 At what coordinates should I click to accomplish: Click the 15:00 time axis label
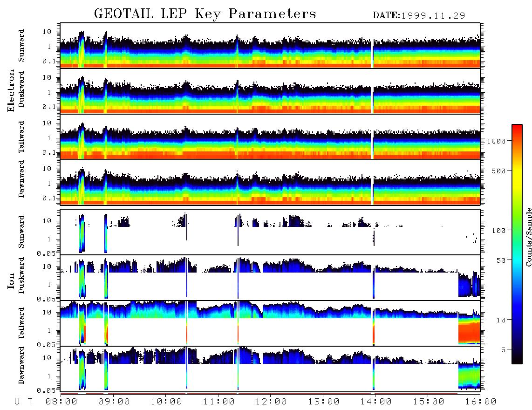click(429, 402)
